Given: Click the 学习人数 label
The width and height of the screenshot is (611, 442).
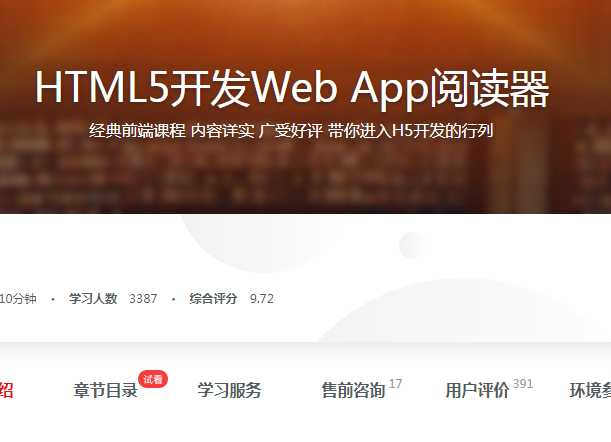Looking at the screenshot, I should (x=93, y=298).
